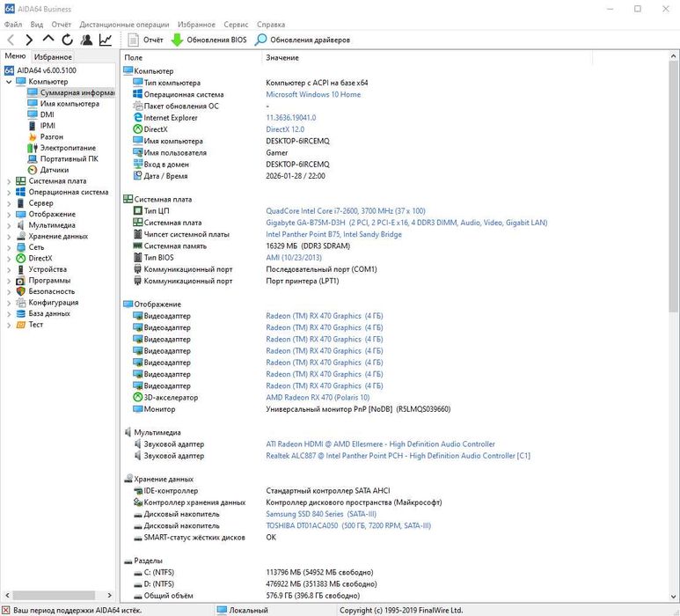Image resolution: width=680 pixels, height=616 pixels.
Task: Open QuadCore Intel Core i7-2600 link
Action: click(x=346, y=211)
